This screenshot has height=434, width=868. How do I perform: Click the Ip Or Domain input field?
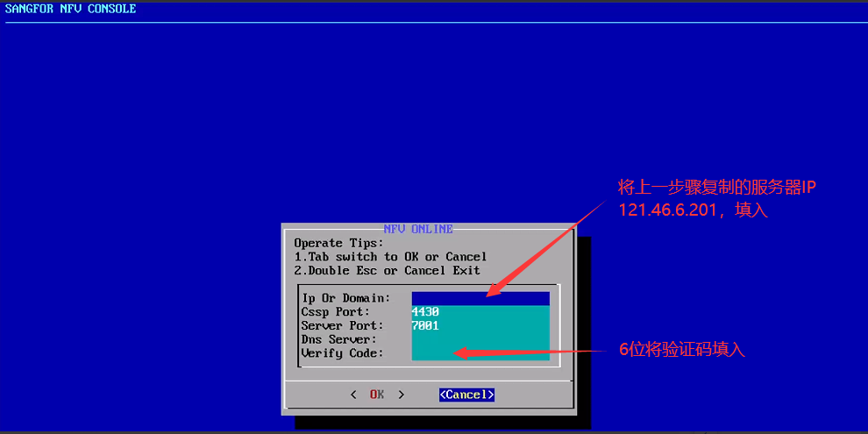click(480, 298)
